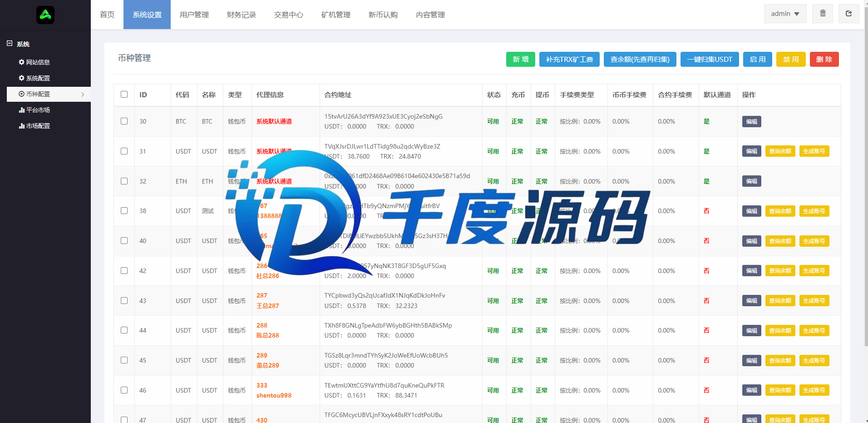Click address 15tvArU26A3dYf9A923xUE3Cyoj2eSbNgG
The image size is (868, 423).
pyautogui.click(x=383, y=116)
